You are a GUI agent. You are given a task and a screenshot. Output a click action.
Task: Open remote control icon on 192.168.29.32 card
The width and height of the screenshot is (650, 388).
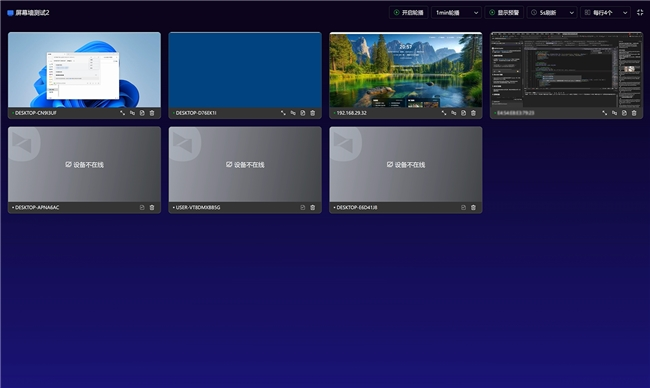tap(454, 113)
